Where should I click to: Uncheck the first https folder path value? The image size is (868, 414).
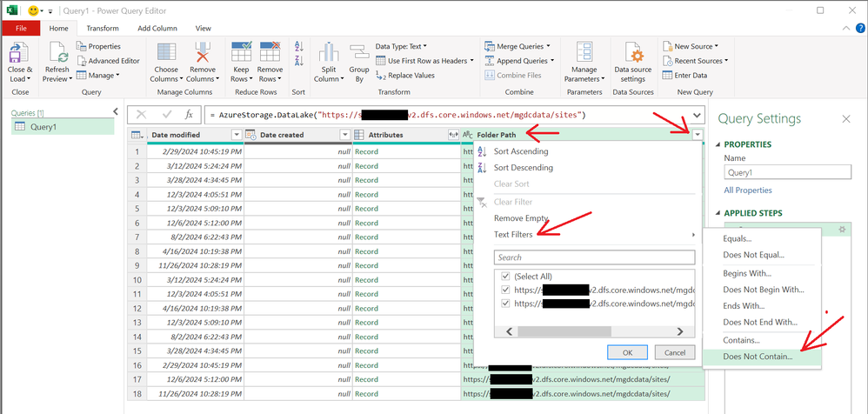click(x=504, y=290)
